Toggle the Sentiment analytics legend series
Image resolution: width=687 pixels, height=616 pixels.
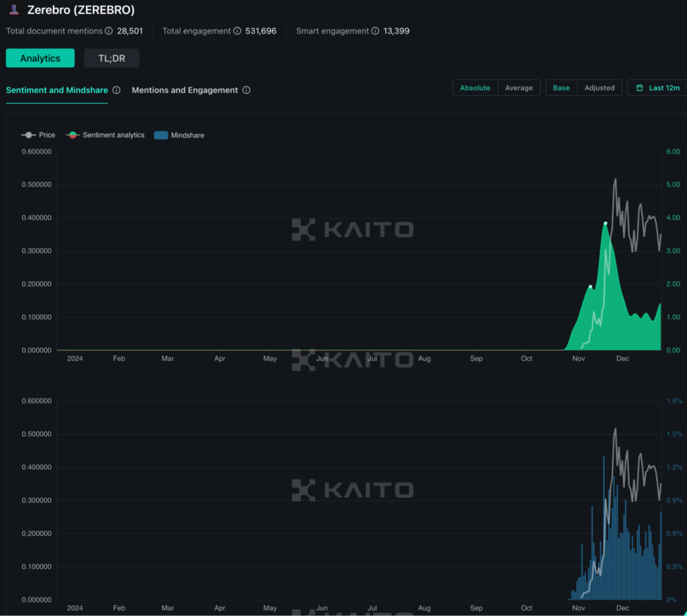click(x=105, y=135)
